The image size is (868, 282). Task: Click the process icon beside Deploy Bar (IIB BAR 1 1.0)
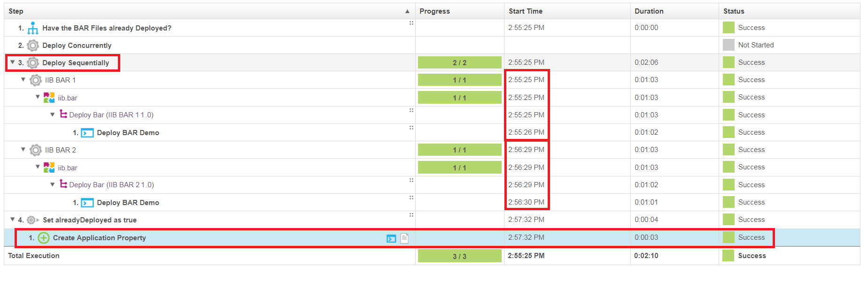point(63,114)
